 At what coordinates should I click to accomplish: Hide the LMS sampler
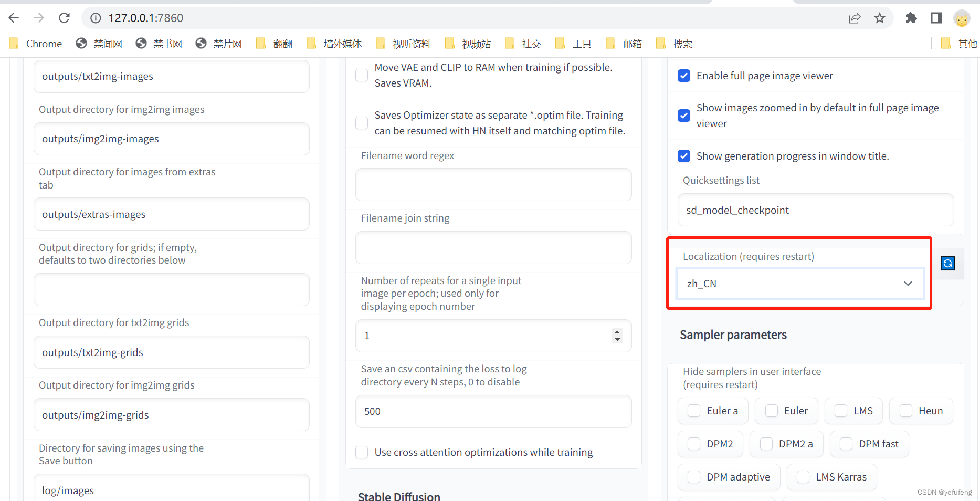click(841, 411)
